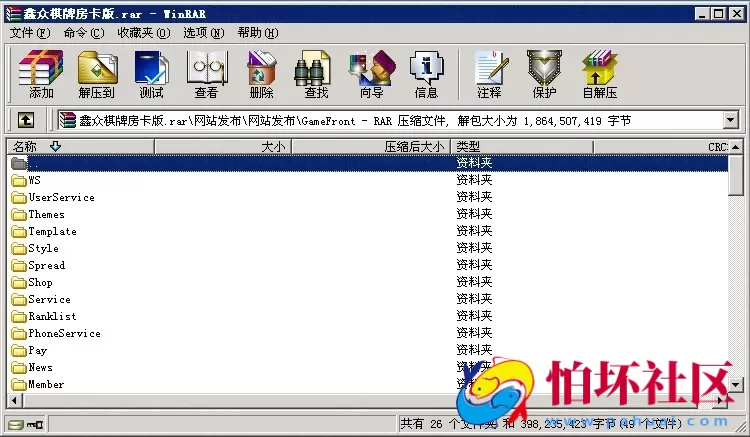The width and height of the screenshot is (750, 437).
Task: Click the vertical scrollbar up arrow
Action: click(736, 147)
